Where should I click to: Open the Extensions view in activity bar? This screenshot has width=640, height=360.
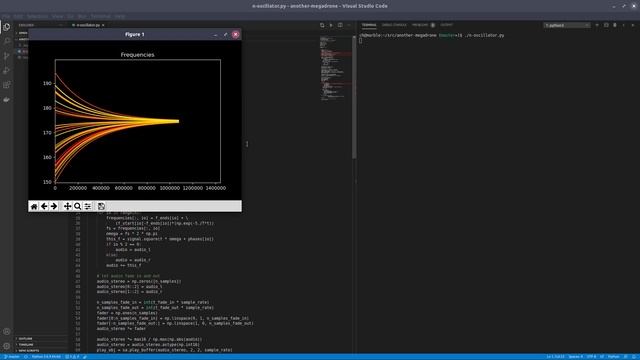click(x=7, y=85)
